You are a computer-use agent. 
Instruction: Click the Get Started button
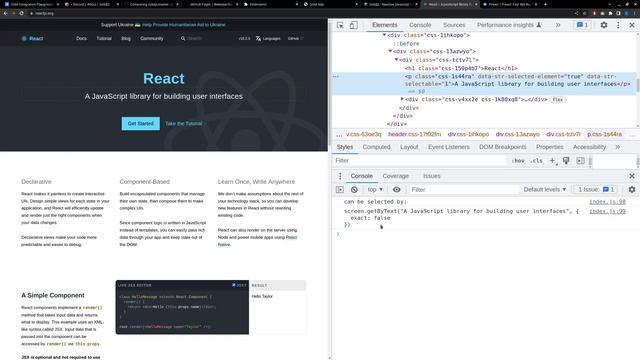pos(140,124)
